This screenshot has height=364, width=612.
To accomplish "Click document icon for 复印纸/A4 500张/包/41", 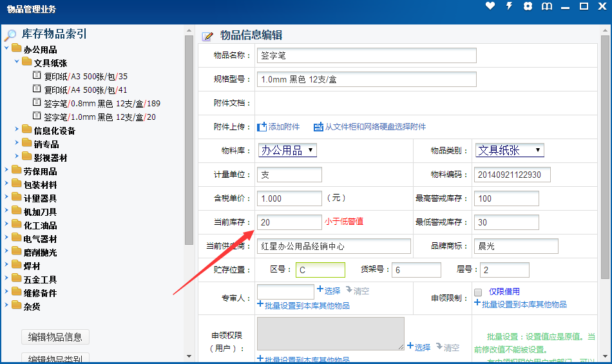I will click(x=37, y=88).
